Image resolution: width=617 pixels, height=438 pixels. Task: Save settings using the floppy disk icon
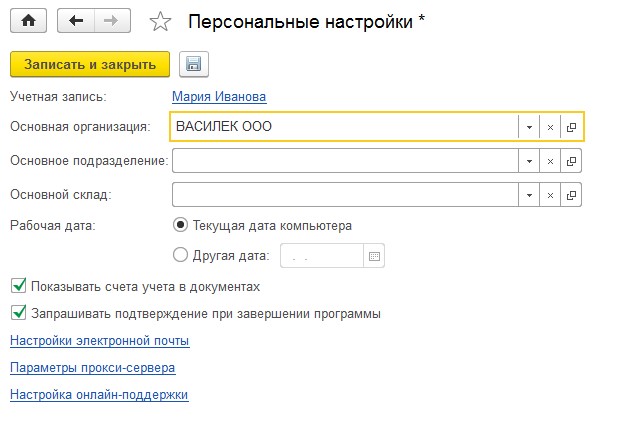point(194,64)
